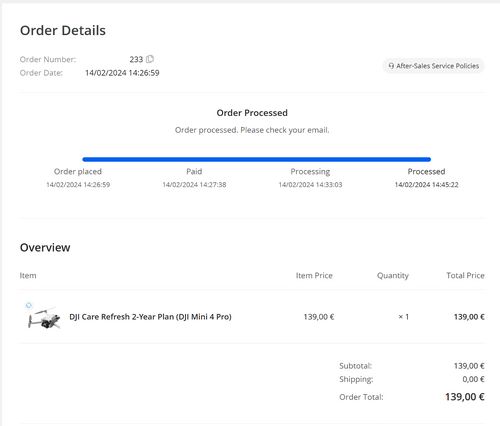Select the Processed step label

click(x=426, y=171)
